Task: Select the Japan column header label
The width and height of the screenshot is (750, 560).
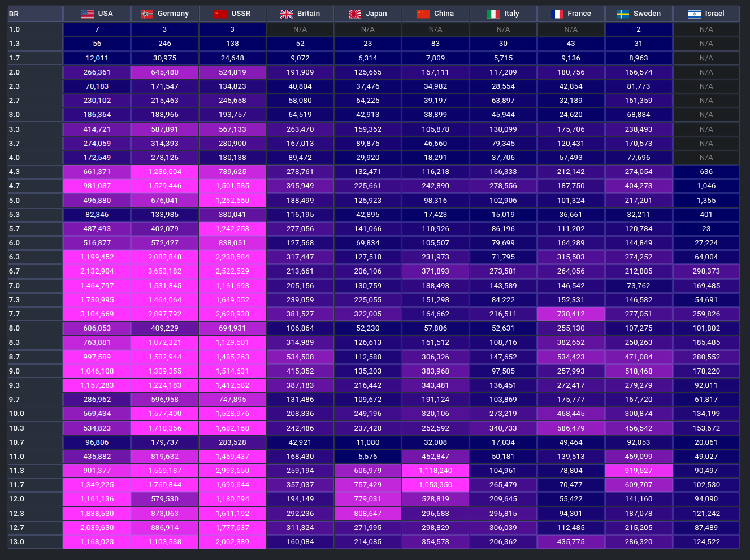Action: pyautogui.click(x=376, y=14)
